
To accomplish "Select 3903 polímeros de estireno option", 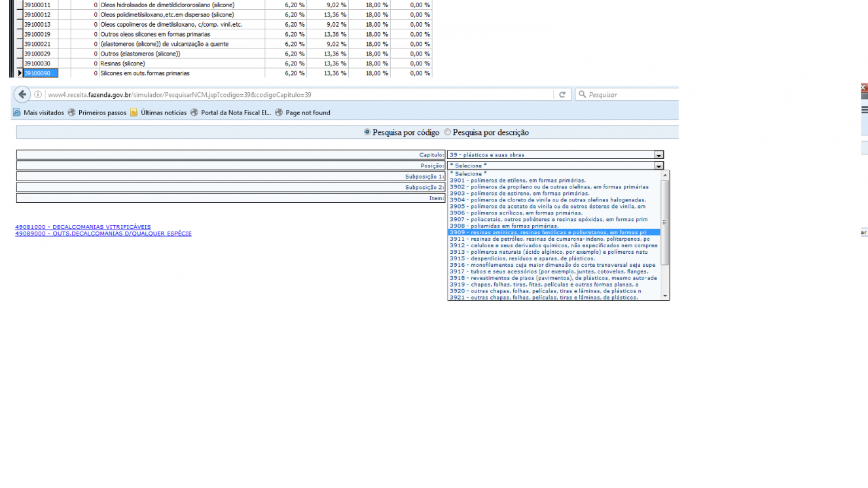I will pyautogui.click(x=554, y=194).
